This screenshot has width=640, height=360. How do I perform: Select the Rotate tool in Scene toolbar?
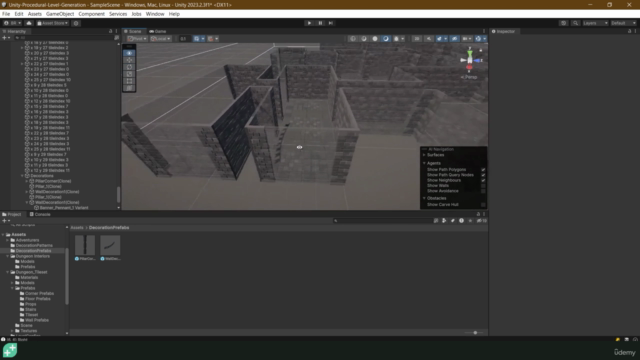pyautogui.click(x=129, y=67)
